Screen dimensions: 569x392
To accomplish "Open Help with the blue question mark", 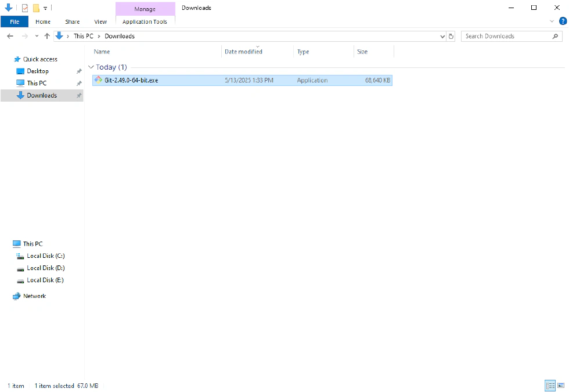I will [562, 21].
